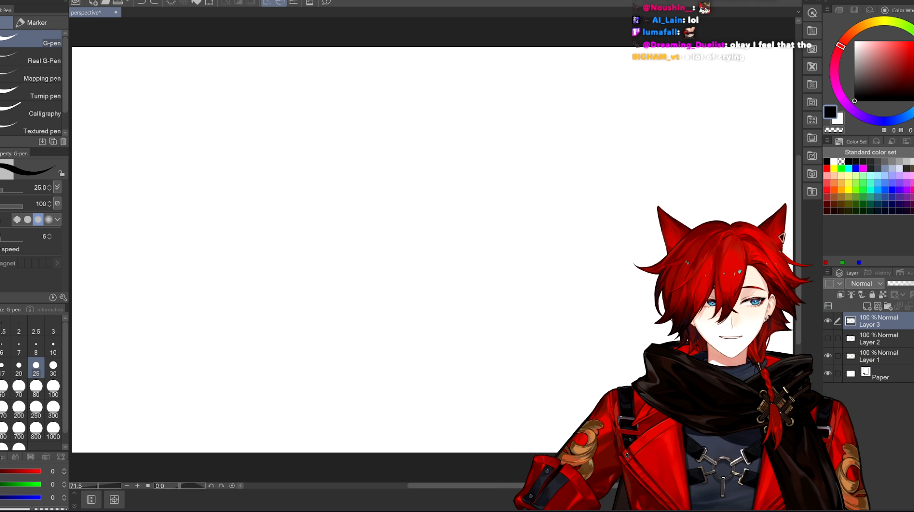Adjust the red RGB slider

pyautogui.click(x=21, y=471)
